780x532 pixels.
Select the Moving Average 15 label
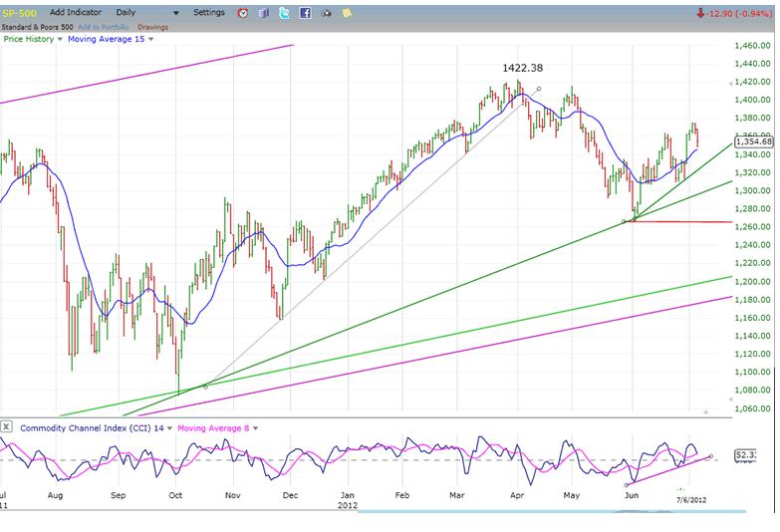(x=106, y=39)
